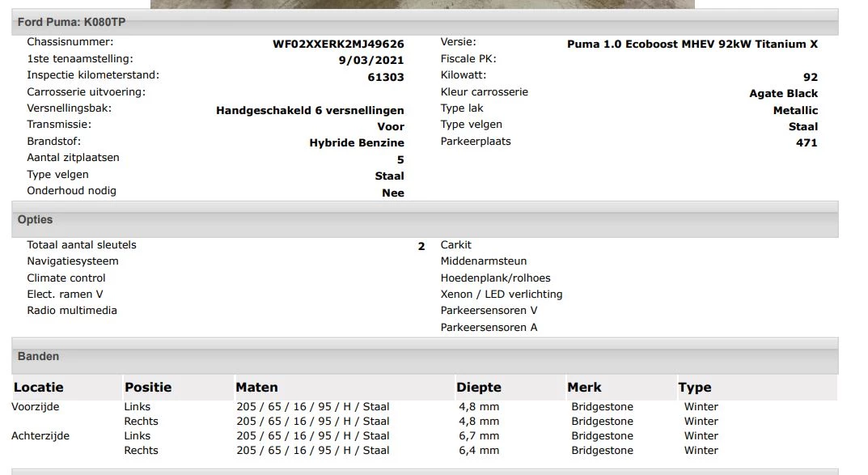The image size is (868, 475).
Task: Select the Xenon / LED verlichting option
Action: point(502,294)
